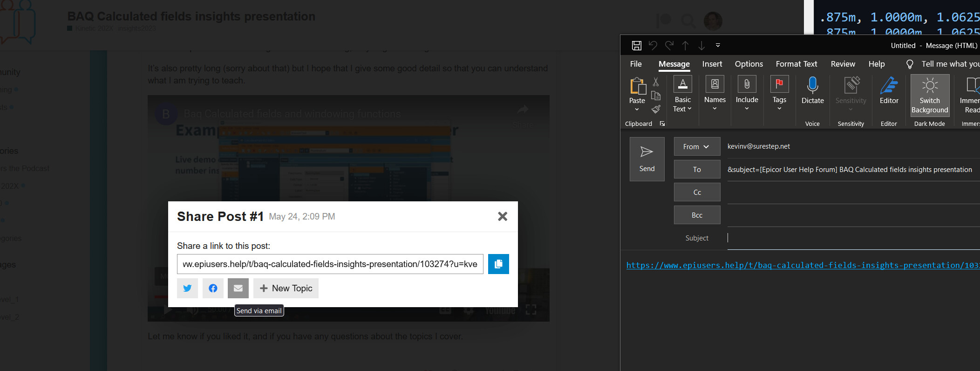Click the epiusers forum logo
This screenshot has height=371, width=980.
tap(18, 21)
